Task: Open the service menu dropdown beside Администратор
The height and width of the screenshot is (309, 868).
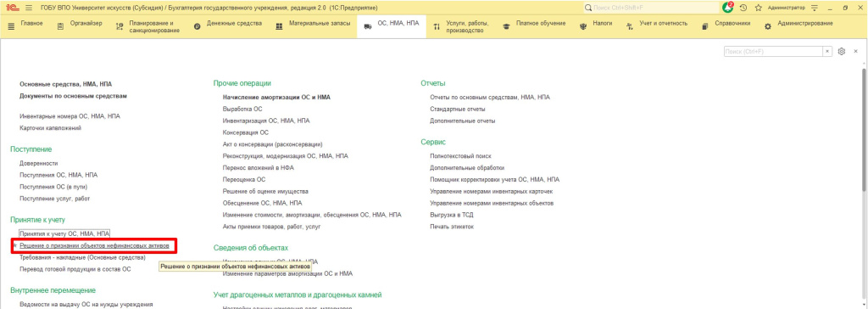Action: (x=814, y=8)
